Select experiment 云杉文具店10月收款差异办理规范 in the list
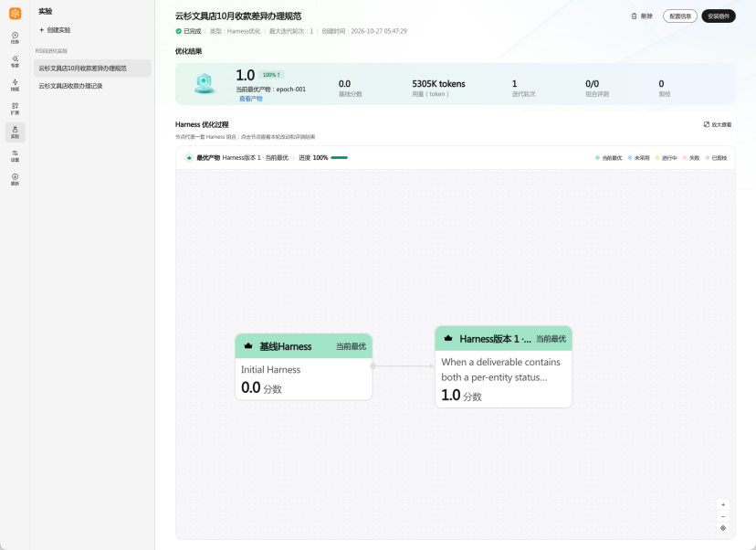Screen dimensions: 756x550 point(92,68)
